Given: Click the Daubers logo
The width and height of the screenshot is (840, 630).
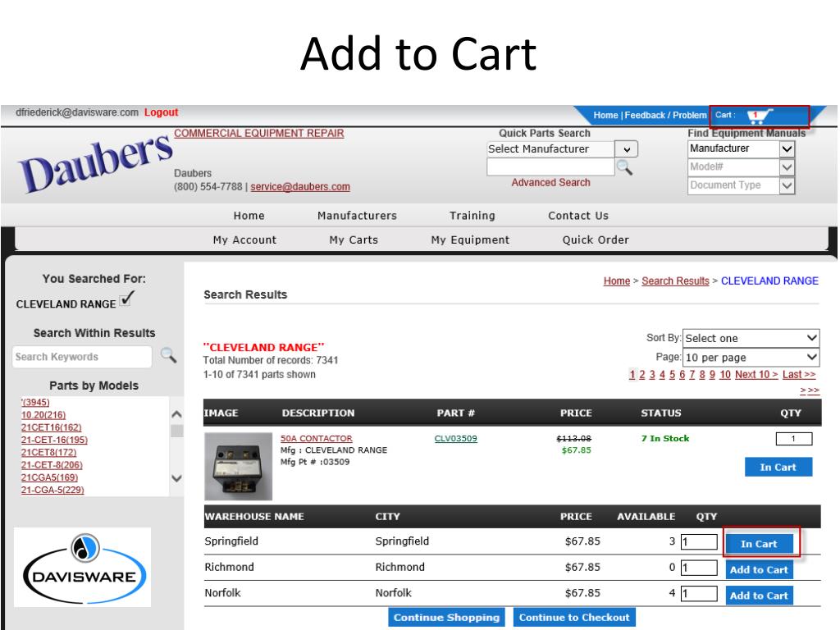Looking at the screenshot, I should 95,164.
